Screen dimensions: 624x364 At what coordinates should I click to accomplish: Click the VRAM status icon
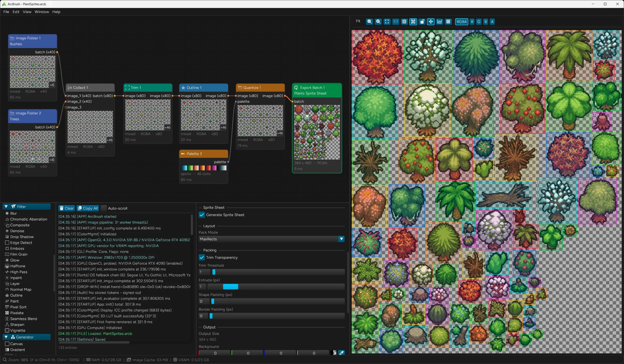pos(175,360)
